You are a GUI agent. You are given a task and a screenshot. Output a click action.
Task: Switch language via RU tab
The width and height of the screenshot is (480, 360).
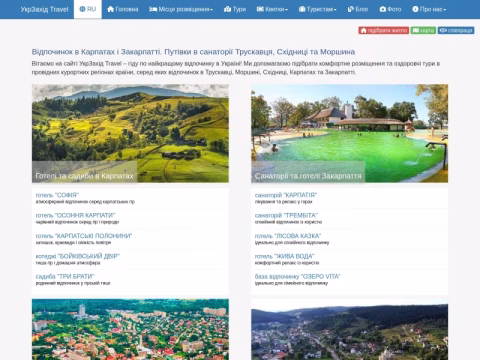(88, 9)
